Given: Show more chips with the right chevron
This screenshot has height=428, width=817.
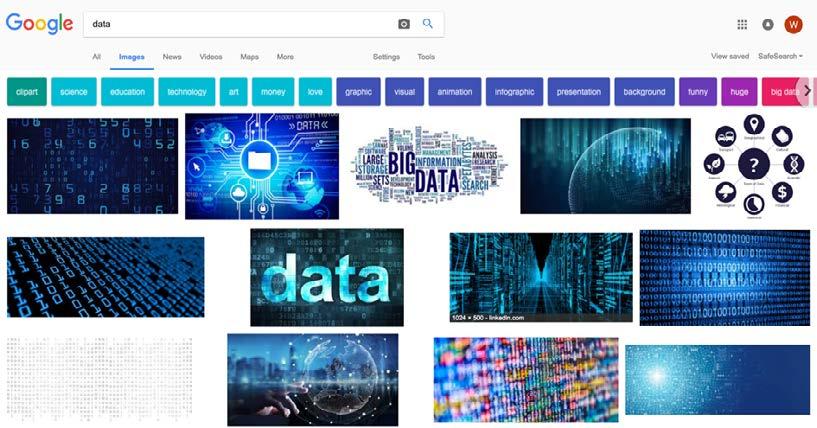Looking at the screenshot, I should [808, 91].
